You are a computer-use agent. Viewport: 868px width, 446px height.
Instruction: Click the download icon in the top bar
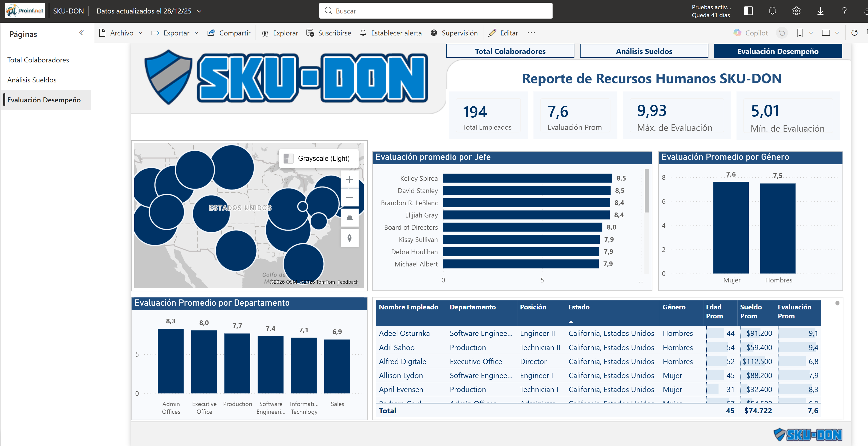coord(820,10)
